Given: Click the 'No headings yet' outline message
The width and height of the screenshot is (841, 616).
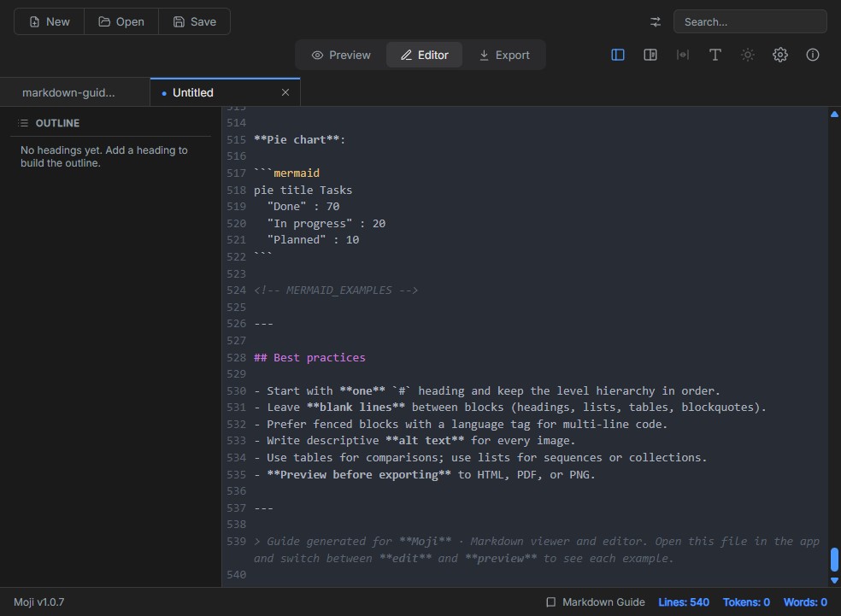Looking at the screenshot, I should [x=104, y=156].
